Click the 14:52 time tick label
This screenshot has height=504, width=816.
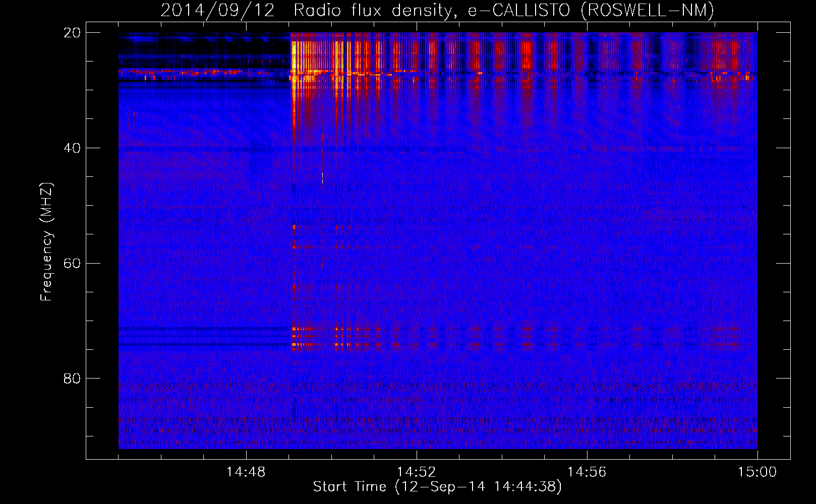(417, 472)
